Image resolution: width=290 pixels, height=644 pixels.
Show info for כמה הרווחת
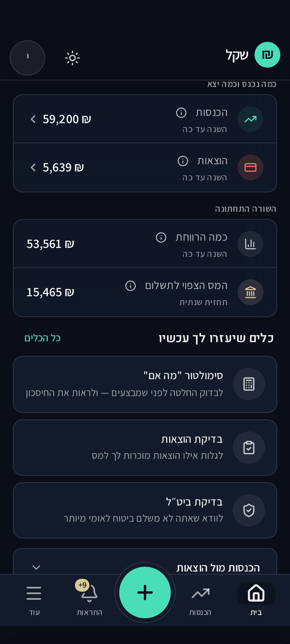[161, 237]
